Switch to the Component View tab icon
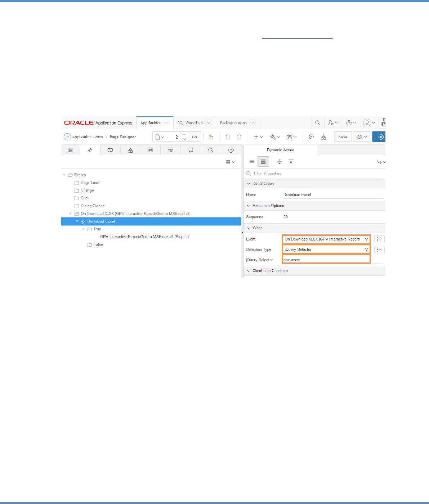 coord(171,150)
